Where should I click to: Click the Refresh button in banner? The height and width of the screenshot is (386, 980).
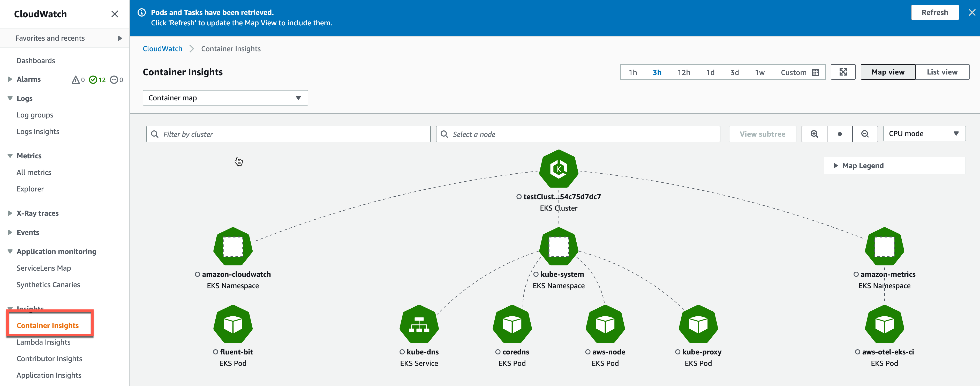pos(934,13)
